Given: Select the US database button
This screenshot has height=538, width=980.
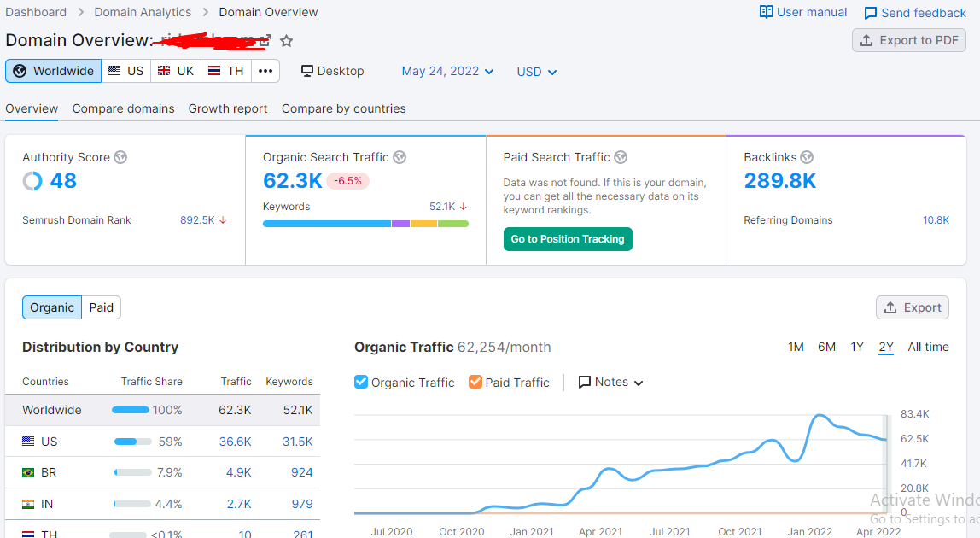Looking at the screenshot, I should (126, 71).
